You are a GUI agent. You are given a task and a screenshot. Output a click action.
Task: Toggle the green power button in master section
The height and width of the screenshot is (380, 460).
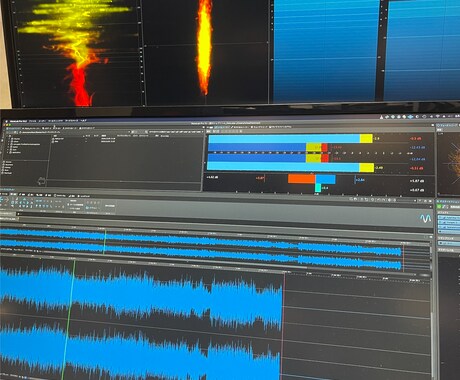(x=439, y=207)
